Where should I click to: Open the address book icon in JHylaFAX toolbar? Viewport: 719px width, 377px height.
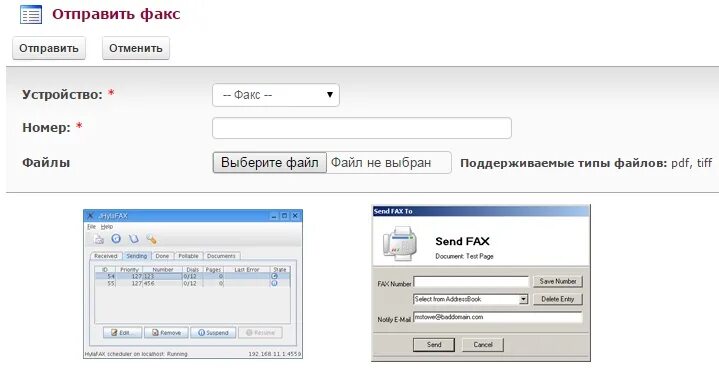coord(133,239)
